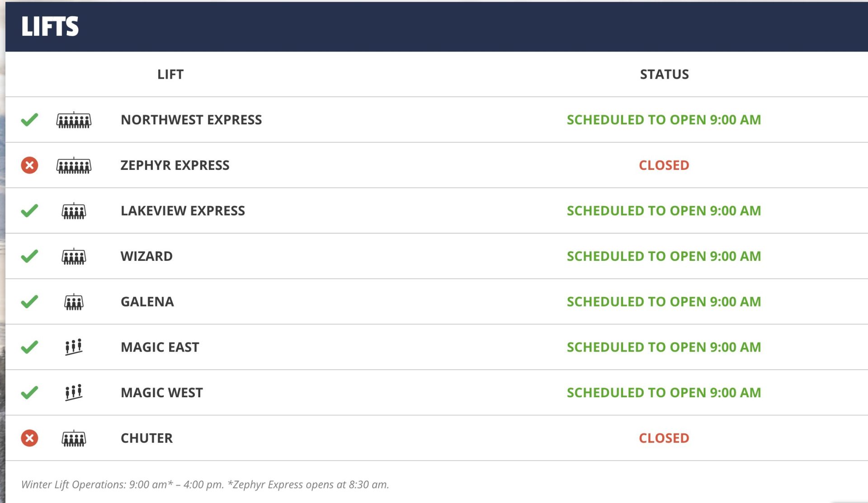Viewport: 868px width, 503px height.
Task: Click the quad chairlift icon beside Wizard
Action: pos(74,256)
